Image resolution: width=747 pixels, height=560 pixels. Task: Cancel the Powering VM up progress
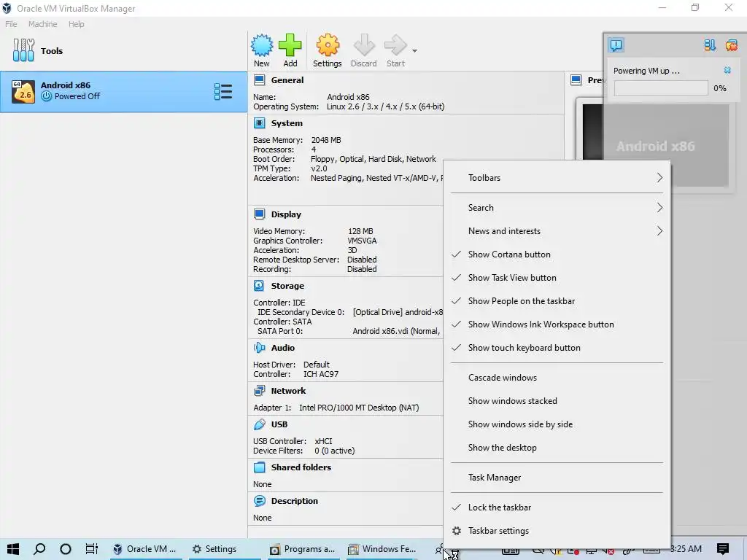click(727, 71)
